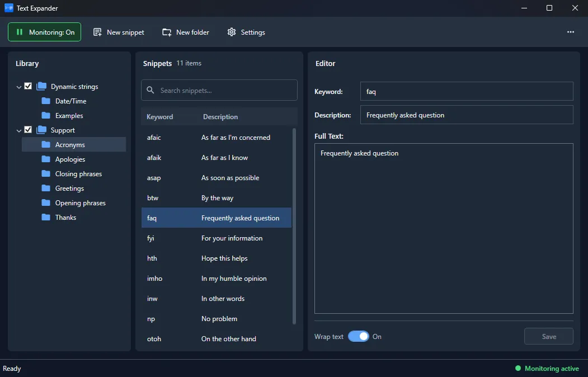Click the Date/Time folder icon
588x377 pixels.
pyautogui.click(x=46, y=101)
